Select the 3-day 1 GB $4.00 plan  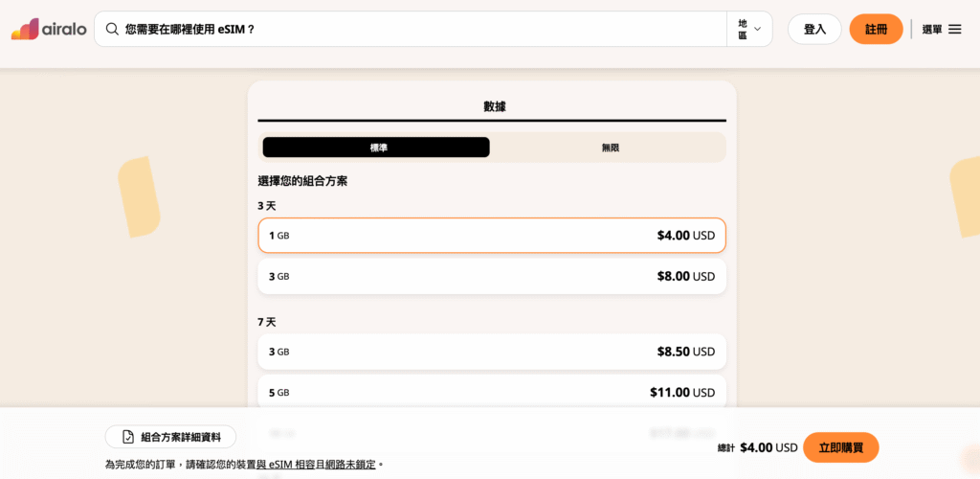coord(492,236)
